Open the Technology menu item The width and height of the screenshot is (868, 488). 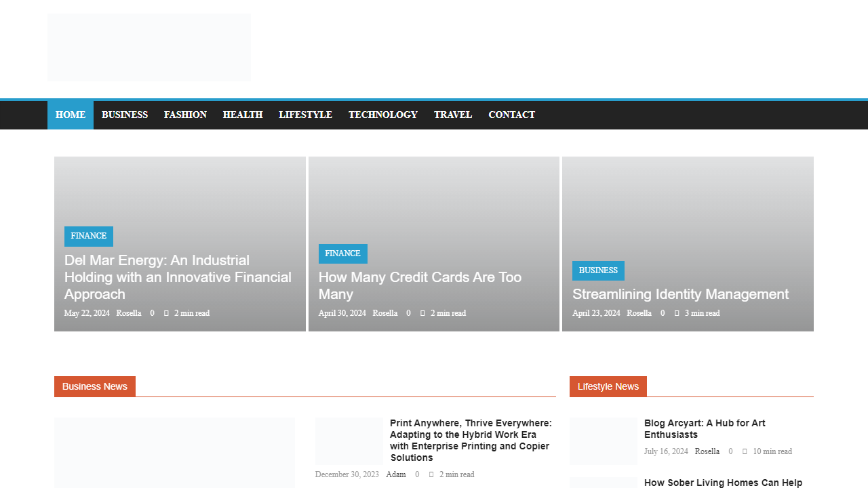coord(383,115)
